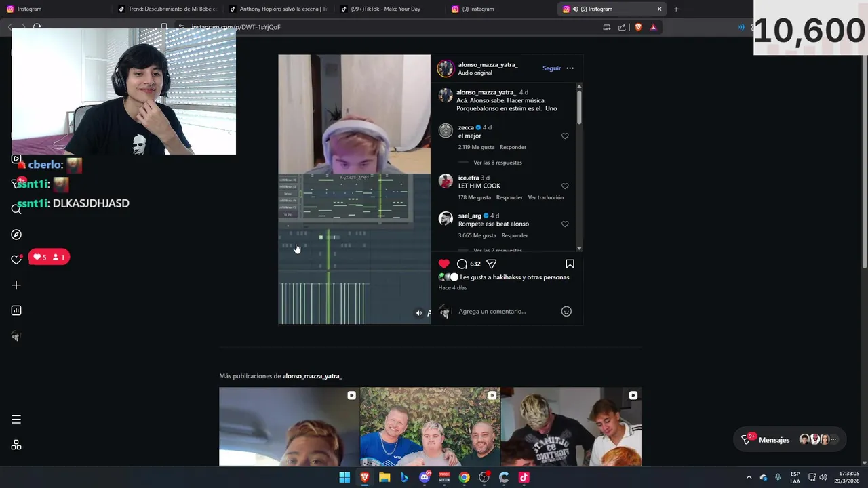Open alonso_mazza_yatra_ link in 'Más publicaciones'
The height and width of the screenshot is (488, 868).
point(312,376)
